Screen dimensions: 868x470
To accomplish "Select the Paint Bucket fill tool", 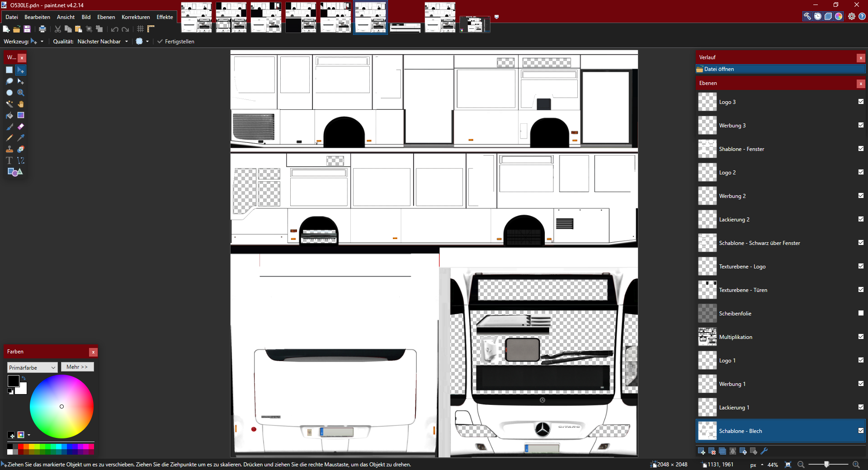I will pyautogui.click(x=9, y=115).
